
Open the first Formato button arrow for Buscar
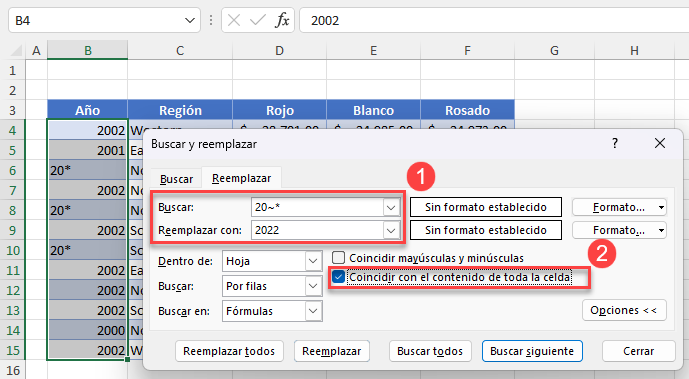pos(661,207)
